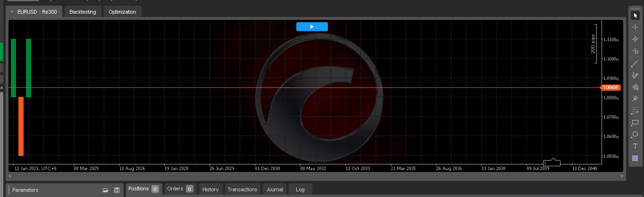Open the Backtesting tab

pyautogui.click(x=83, y=12)
